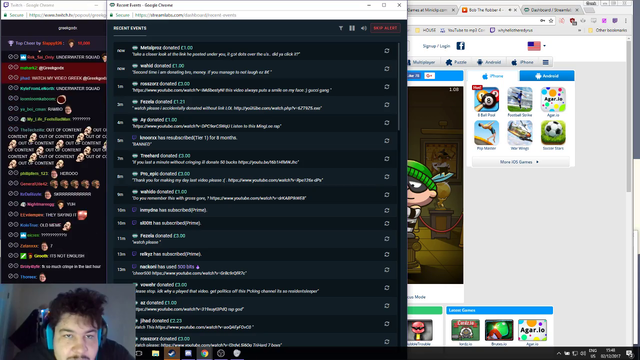Replay the Fezela £1.21 donation alert
640x360 pixels.
tap(387, 104)
